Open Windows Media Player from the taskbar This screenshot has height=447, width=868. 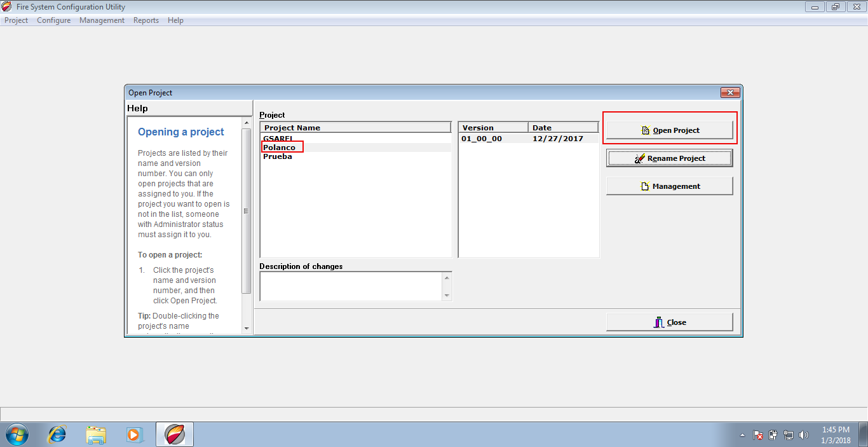tap(135, 434)
